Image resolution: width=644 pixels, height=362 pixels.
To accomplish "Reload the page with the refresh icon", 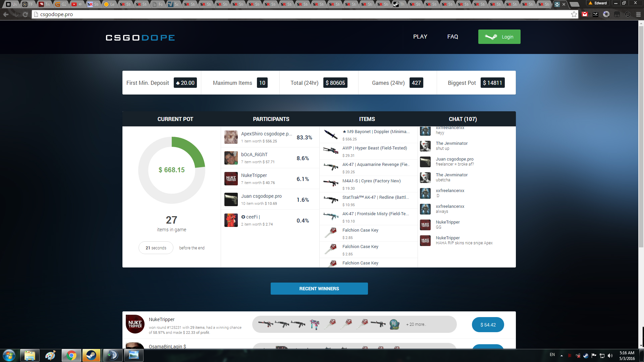I will point(25,14).
